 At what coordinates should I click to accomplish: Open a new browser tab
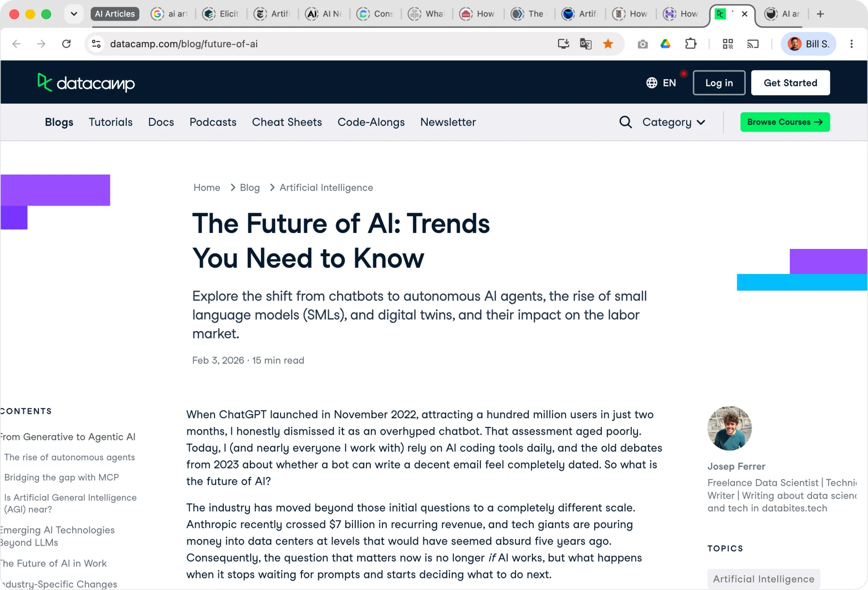(820, 14)
